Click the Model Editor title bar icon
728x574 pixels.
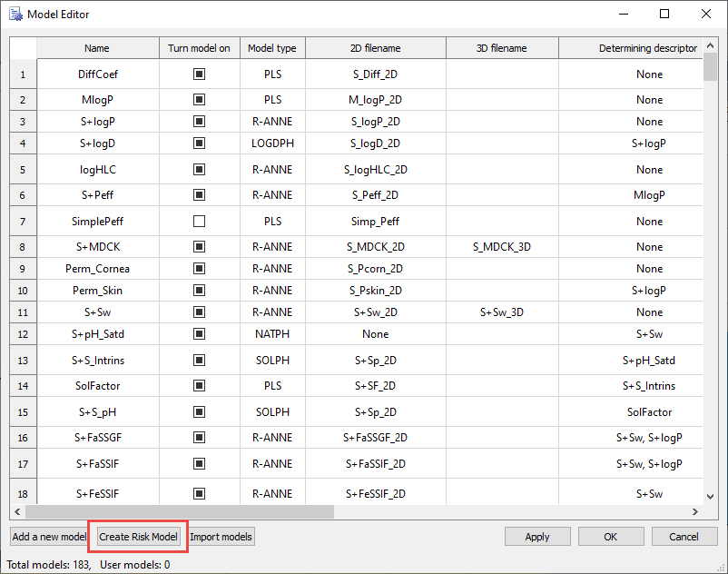click(15, 15)
